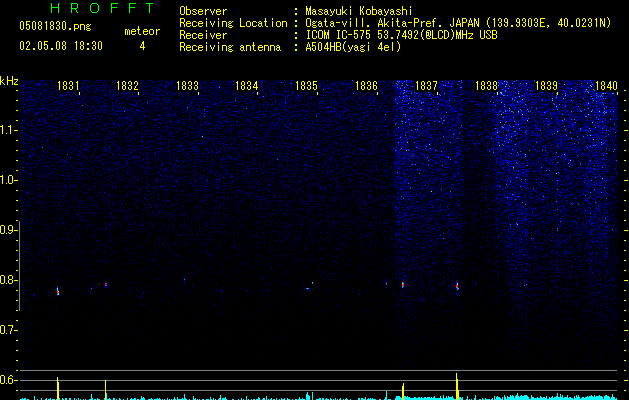629x400 pixels.
Task: Click the 1831 time marker
Action: (68, 86)
